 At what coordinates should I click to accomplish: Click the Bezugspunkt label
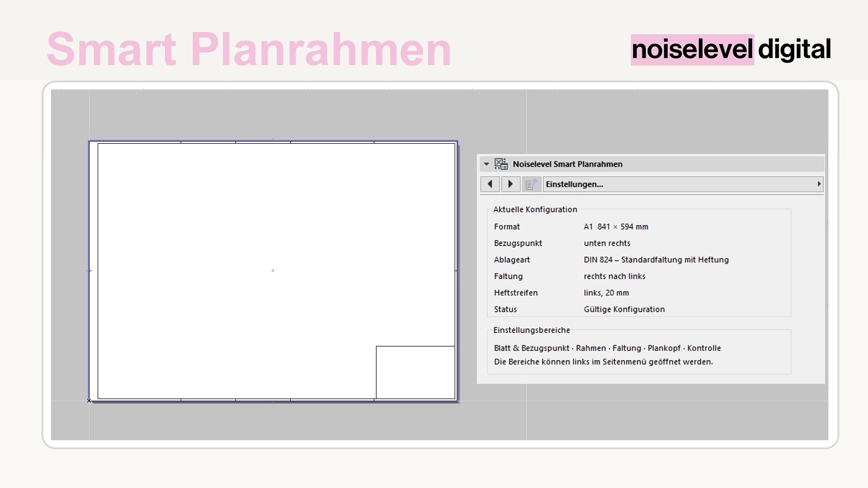pos(518,243)
